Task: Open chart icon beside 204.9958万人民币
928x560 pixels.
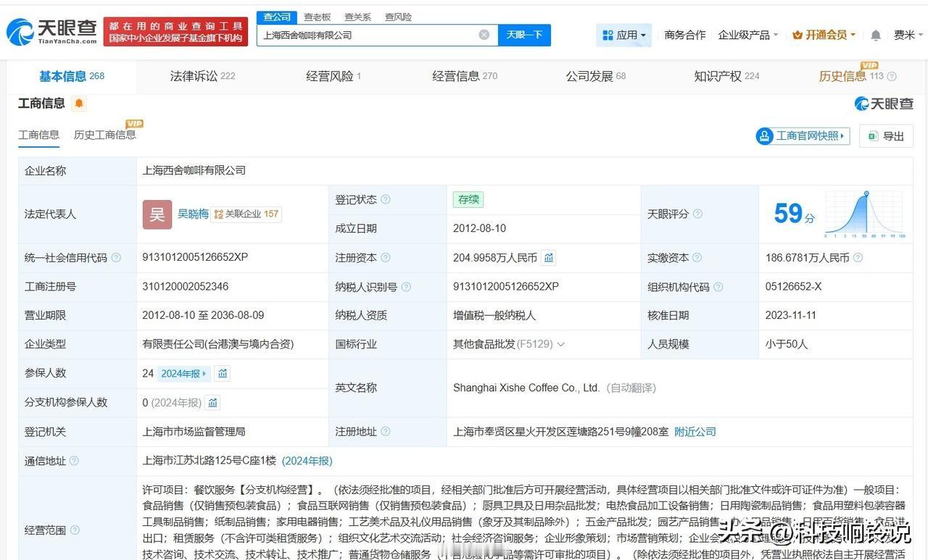Action: [x=549, y=257]
